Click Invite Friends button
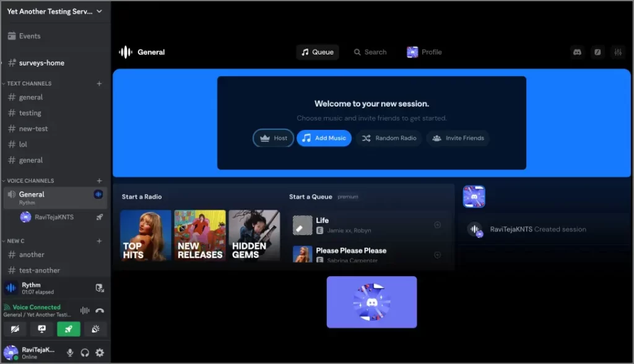634x364 pixels. (458, 138)
